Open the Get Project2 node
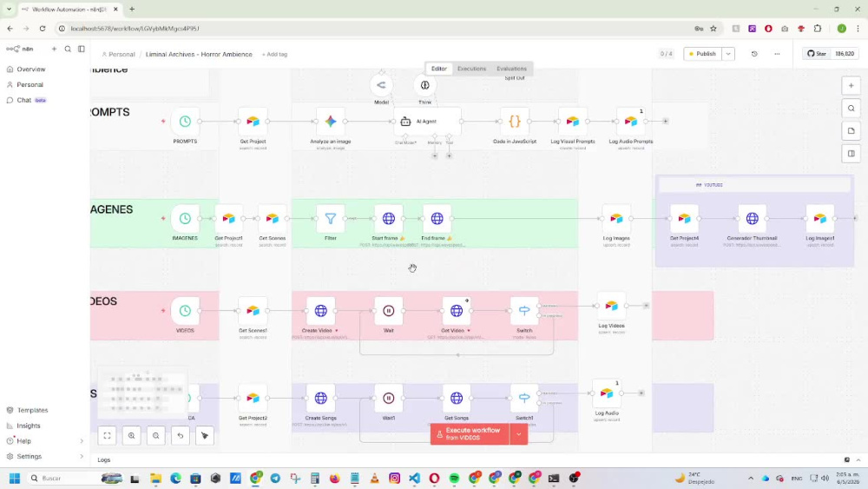868x489 pixels. point(253,398)
